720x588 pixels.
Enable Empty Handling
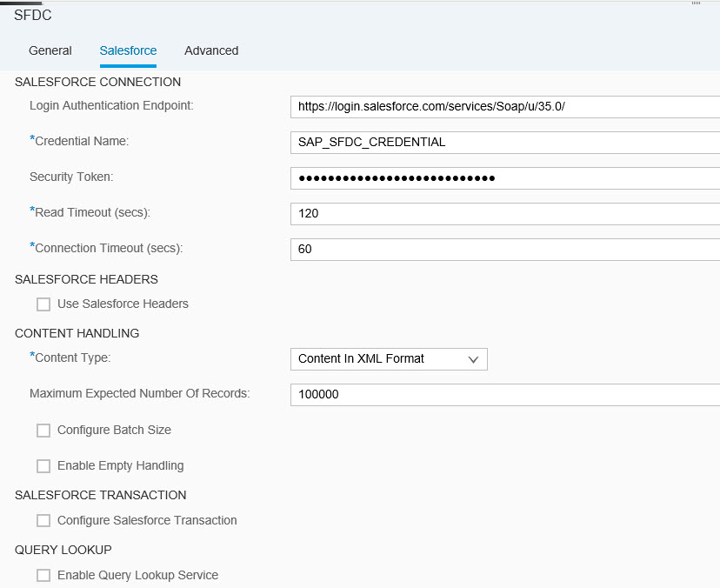tap(43, 465)
